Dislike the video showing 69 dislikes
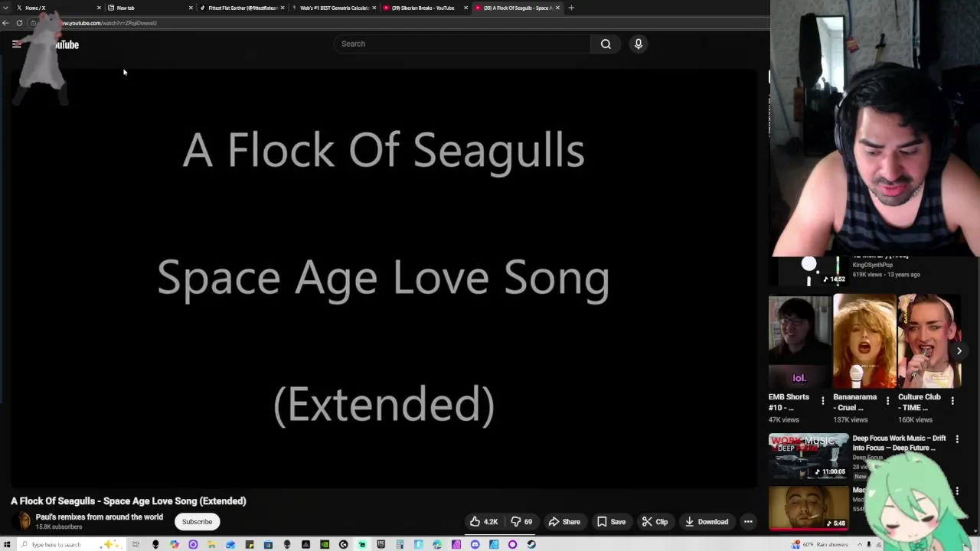 pyautogui.click(x=522, y=522)
